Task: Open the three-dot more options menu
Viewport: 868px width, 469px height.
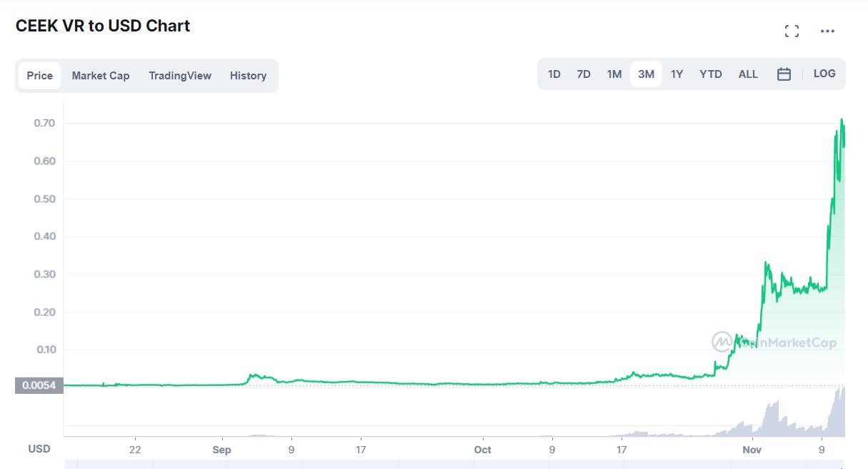Action: 827,31
